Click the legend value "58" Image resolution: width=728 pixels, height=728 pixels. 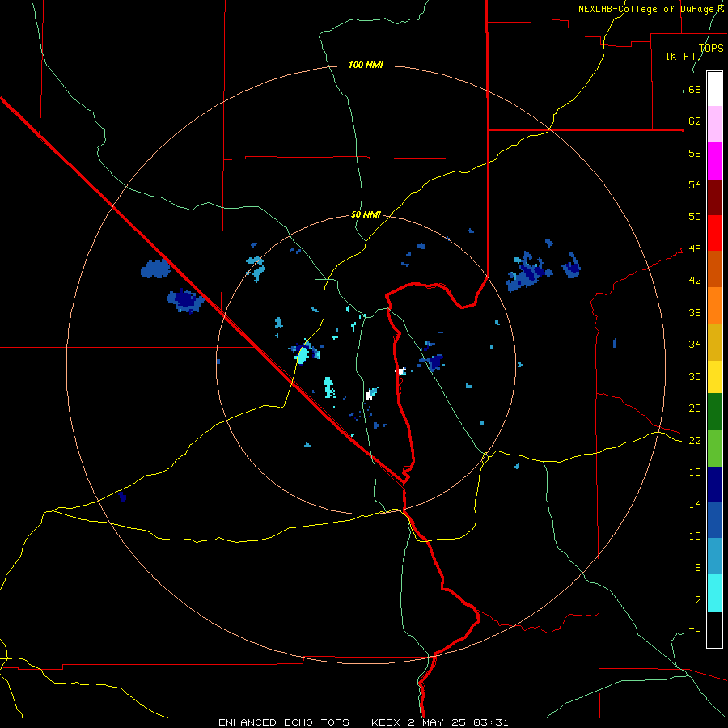695,153
